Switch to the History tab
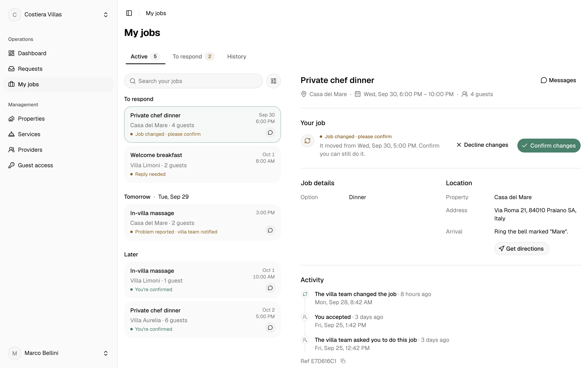 237,56
